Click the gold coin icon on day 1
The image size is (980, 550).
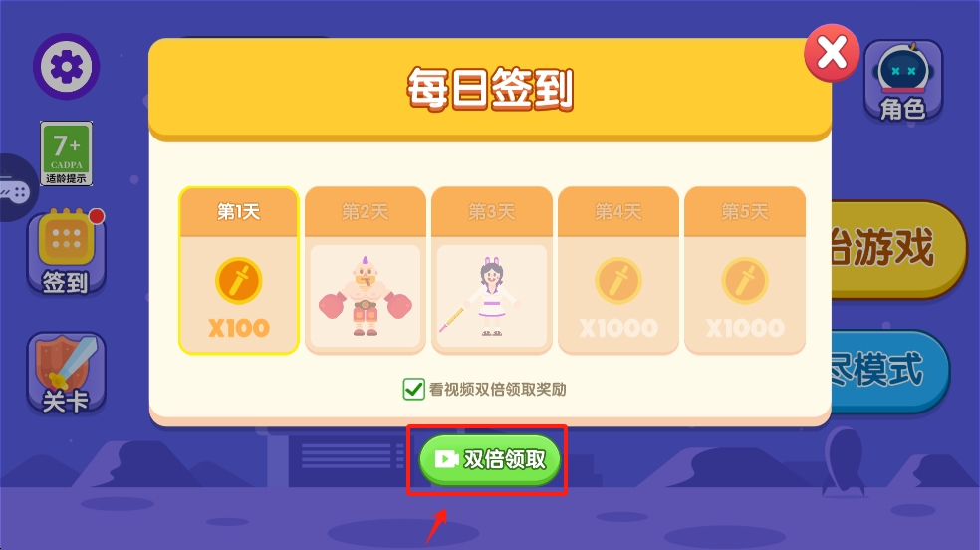pos(239,281)
